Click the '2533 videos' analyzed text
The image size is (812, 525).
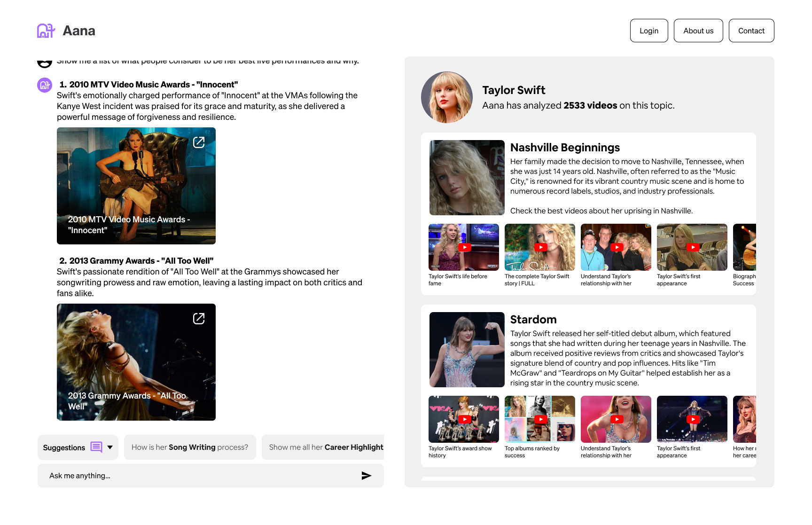pyautogui.click(x=590, y=105)
